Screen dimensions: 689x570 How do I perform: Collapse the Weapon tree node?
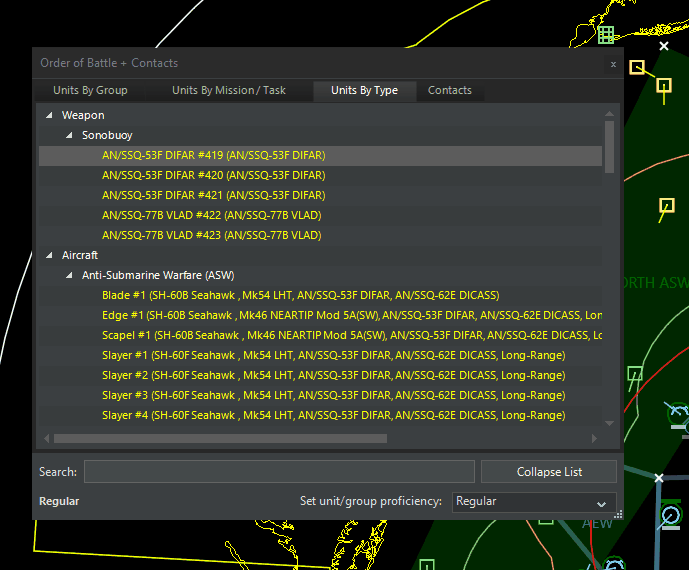pos(49,115)
